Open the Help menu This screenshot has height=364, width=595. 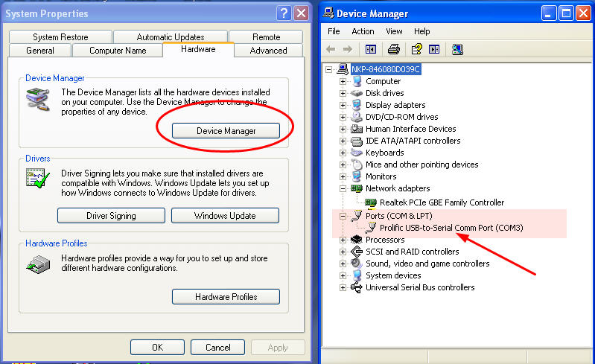421,31
